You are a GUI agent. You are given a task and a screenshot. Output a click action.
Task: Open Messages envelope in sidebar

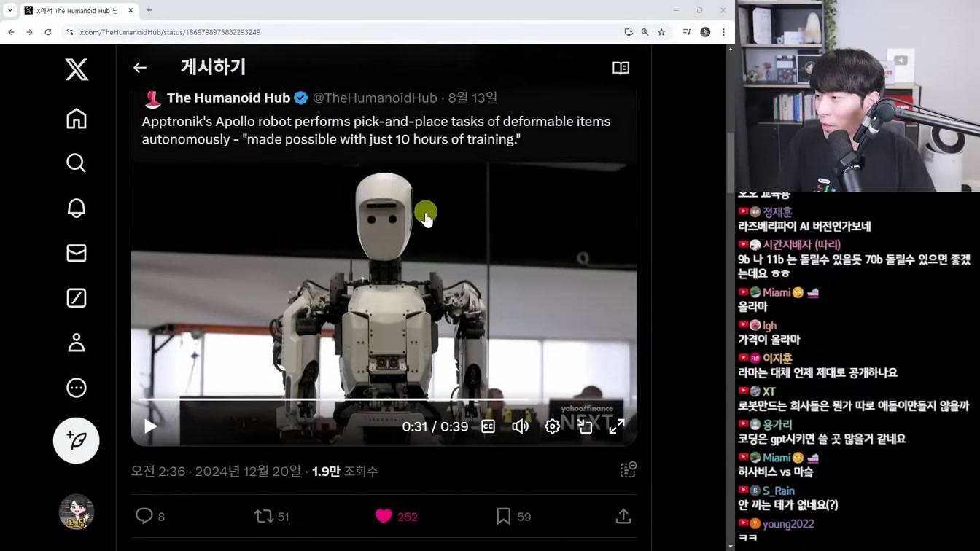click(x=77, y=253)
